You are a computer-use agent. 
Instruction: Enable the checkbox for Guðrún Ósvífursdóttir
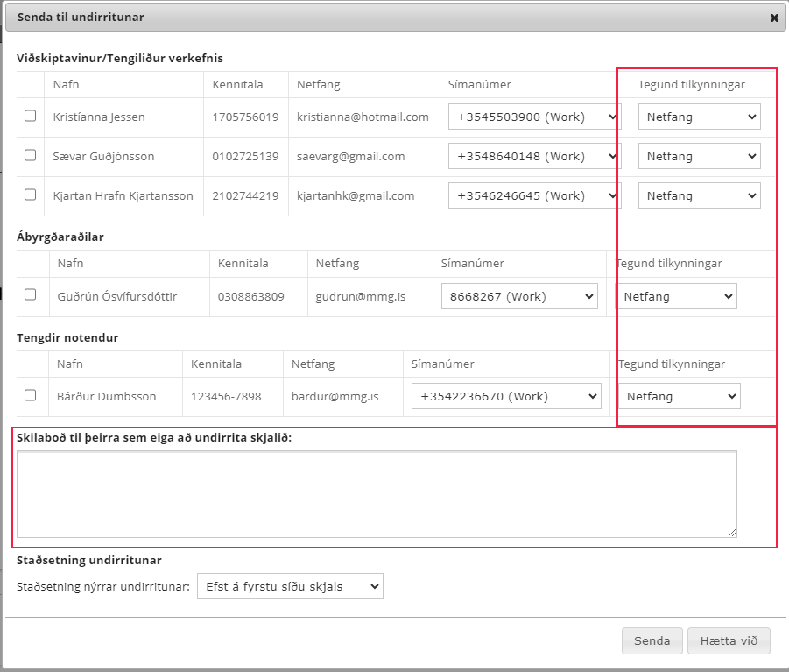[x=31, y=295]
